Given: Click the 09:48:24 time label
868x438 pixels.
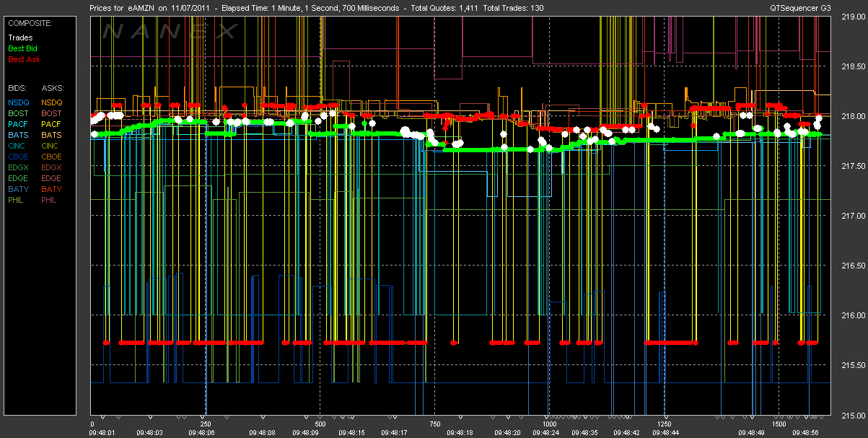Looking at the screenshot, I should (545, 433).
